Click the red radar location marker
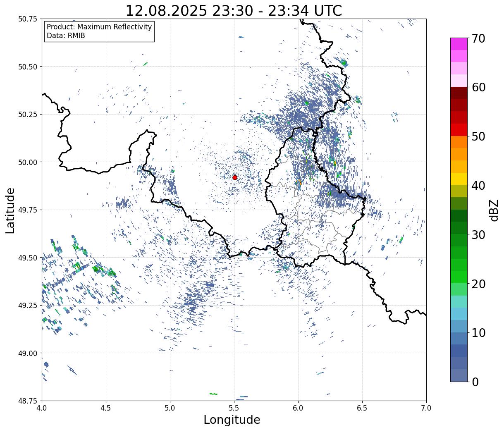 click(x=235, y=177)
